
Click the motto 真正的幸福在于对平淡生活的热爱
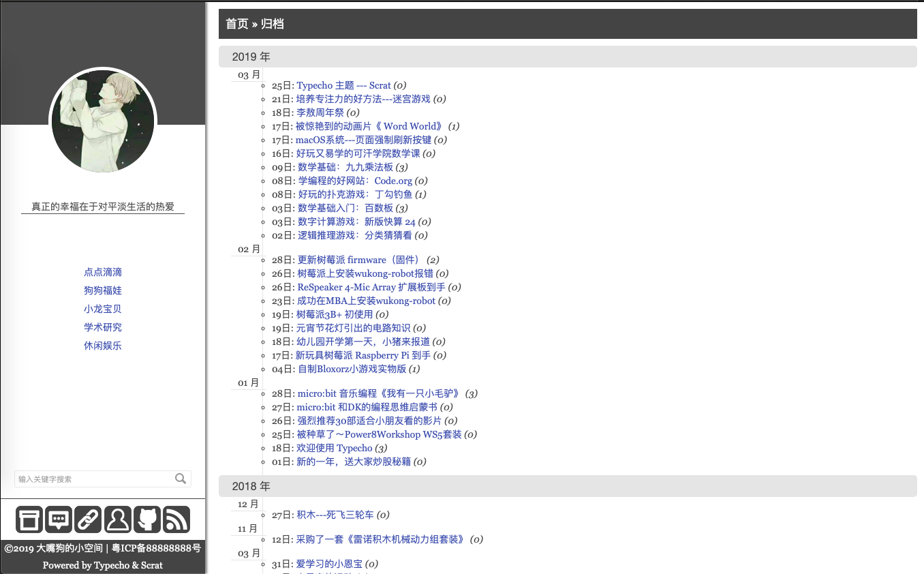103,207
